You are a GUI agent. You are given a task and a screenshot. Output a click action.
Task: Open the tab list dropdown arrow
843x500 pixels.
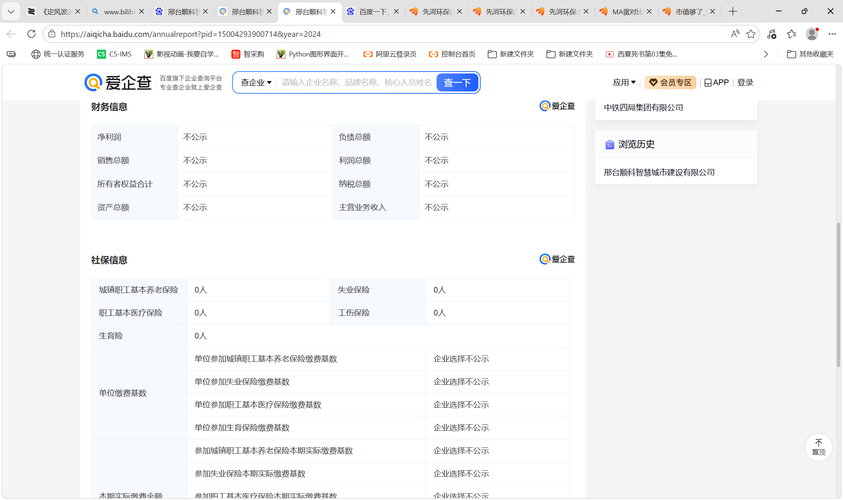(11, 11)
